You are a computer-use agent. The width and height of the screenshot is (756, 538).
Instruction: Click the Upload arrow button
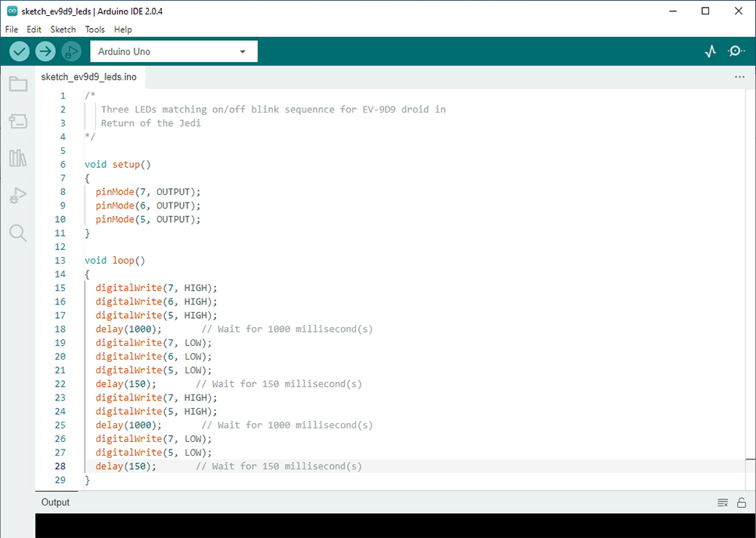[45, 51]
